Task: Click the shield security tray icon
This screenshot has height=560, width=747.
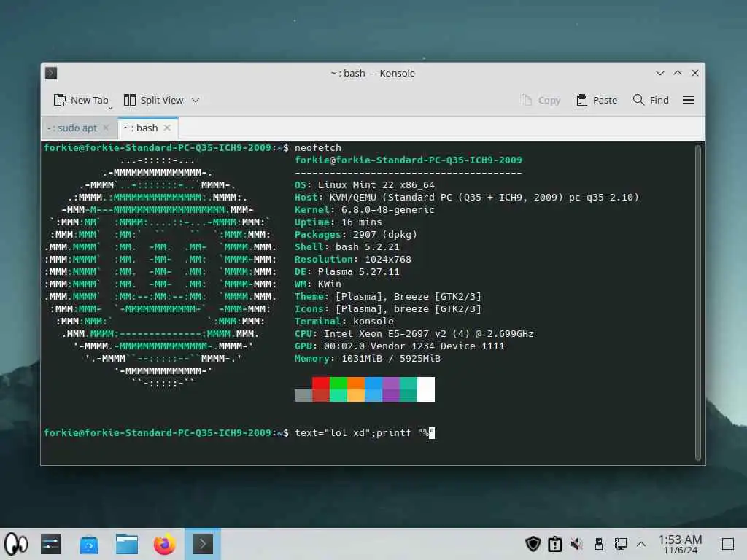Action: point(533,544)
